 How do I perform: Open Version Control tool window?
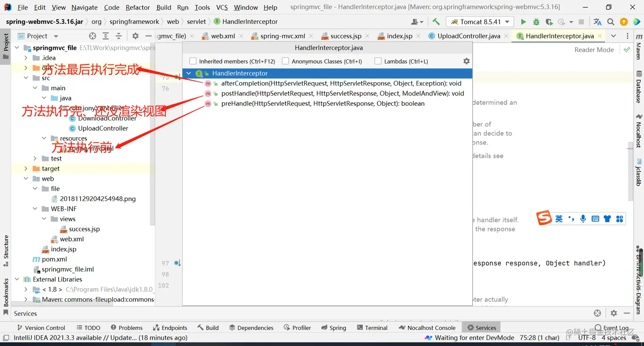[41, 328]
